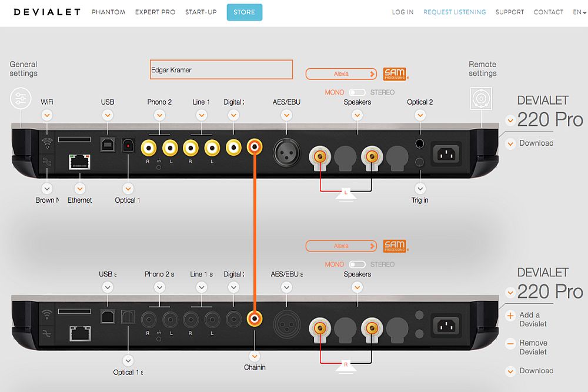Expand the AES/EBU chevron on upper amplifier
This screenshot has width=588, height=392.
[286, 115]
